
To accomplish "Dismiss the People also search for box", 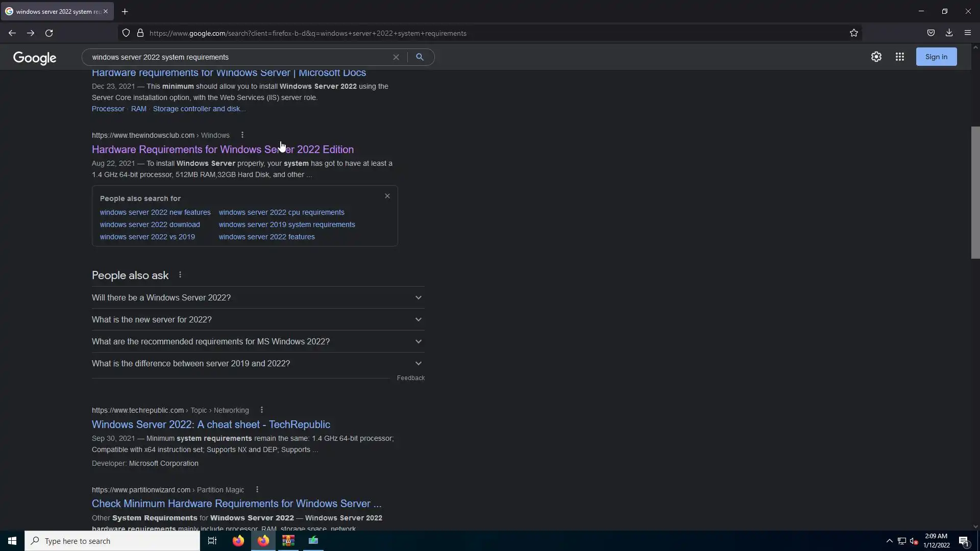I will [387, 196].
